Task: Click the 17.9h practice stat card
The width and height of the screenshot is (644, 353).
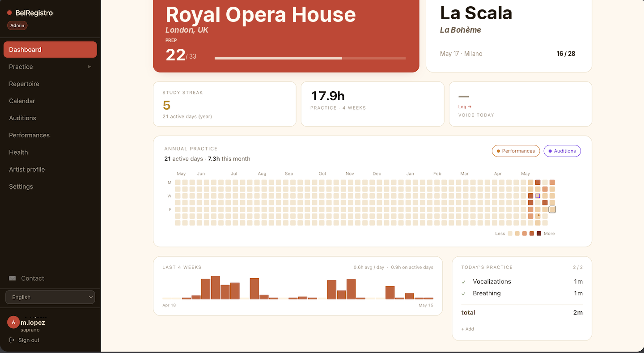Action: 373,104
